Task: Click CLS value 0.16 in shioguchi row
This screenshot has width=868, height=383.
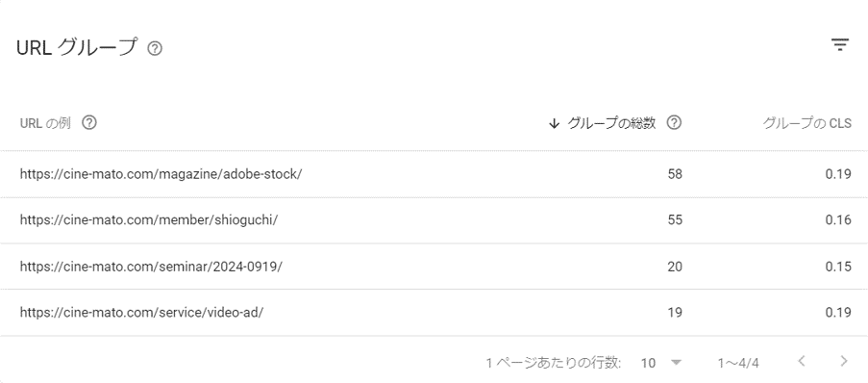Action: 838,220
